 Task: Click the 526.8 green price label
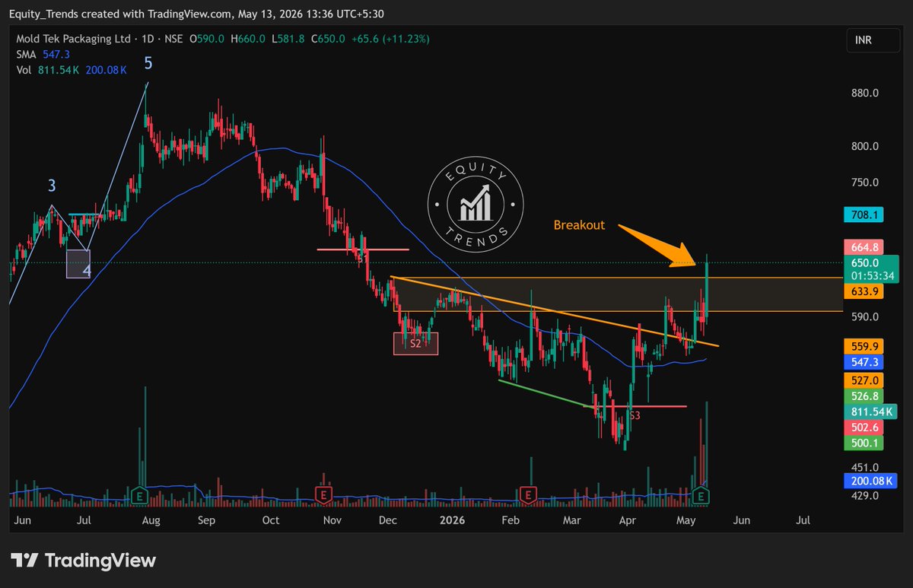click(864, 396)
